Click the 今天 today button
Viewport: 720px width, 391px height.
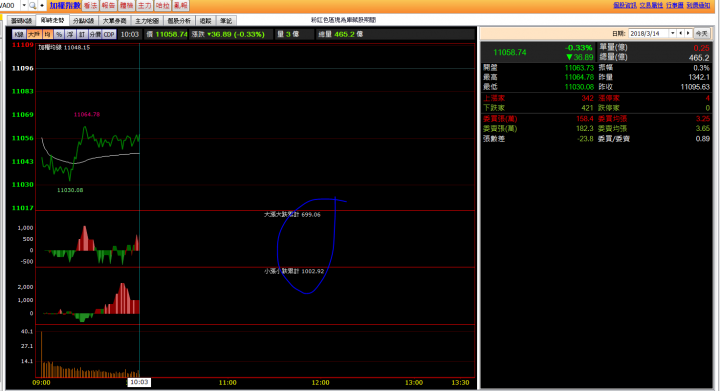(x=701, y=34)
